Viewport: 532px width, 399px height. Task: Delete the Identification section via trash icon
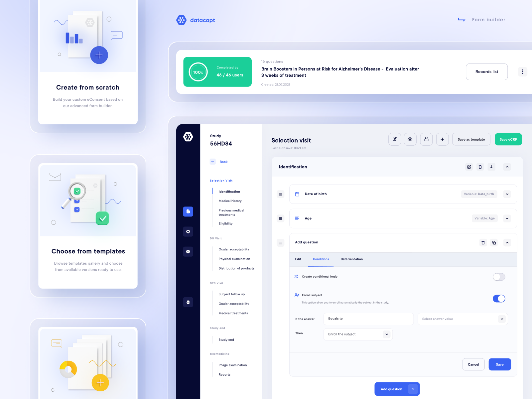(480, 167)
